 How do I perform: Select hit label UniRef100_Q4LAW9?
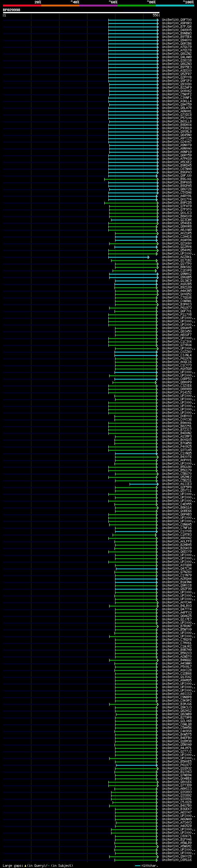[177, 57]
